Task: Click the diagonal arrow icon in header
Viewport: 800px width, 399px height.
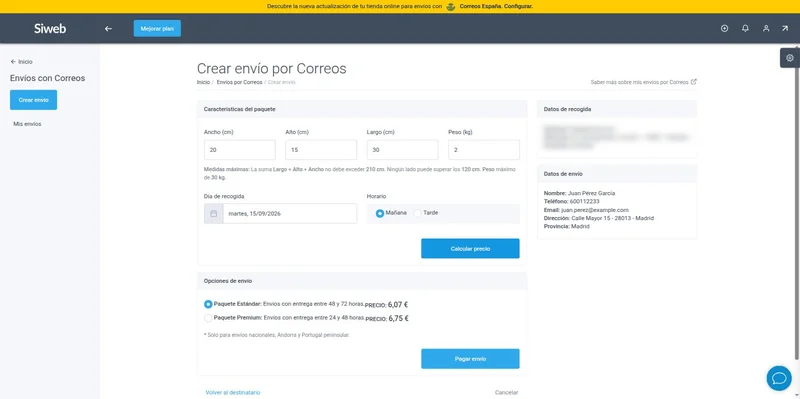Action: [785, 29]
